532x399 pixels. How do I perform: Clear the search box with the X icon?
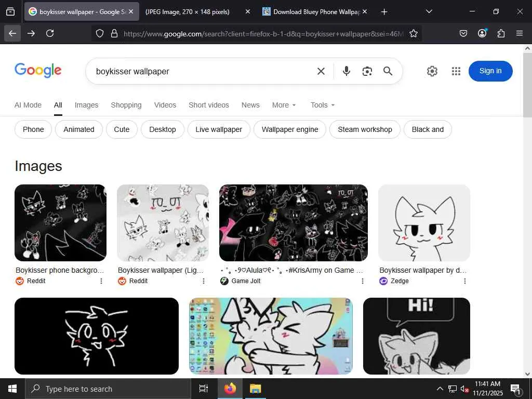321,71
